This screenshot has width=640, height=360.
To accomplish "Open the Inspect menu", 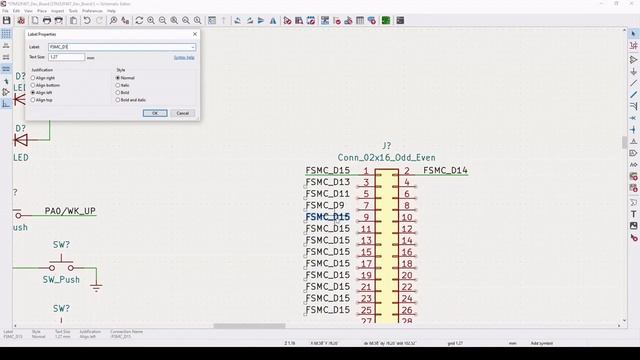I will (x=58, y=11).
